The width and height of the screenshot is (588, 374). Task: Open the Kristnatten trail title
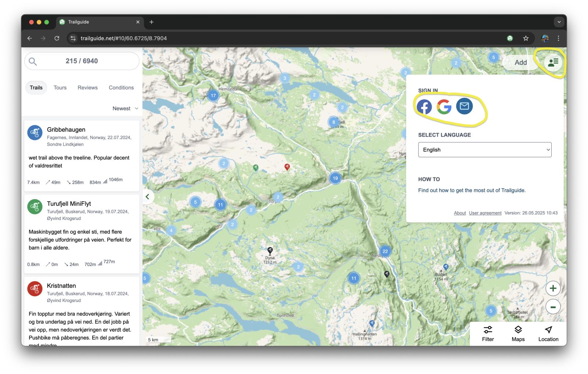[x=61, y=286]
